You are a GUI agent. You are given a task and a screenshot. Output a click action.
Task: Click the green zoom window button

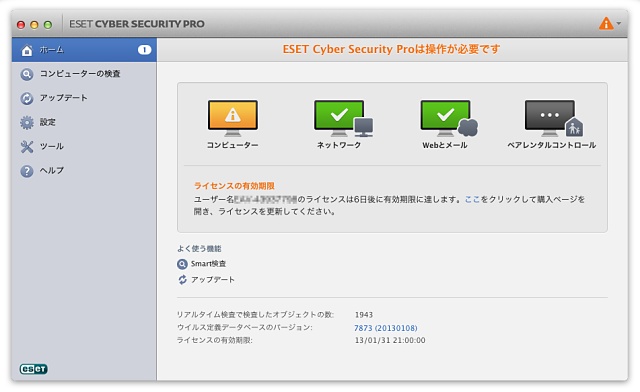(x=48, y=25)
